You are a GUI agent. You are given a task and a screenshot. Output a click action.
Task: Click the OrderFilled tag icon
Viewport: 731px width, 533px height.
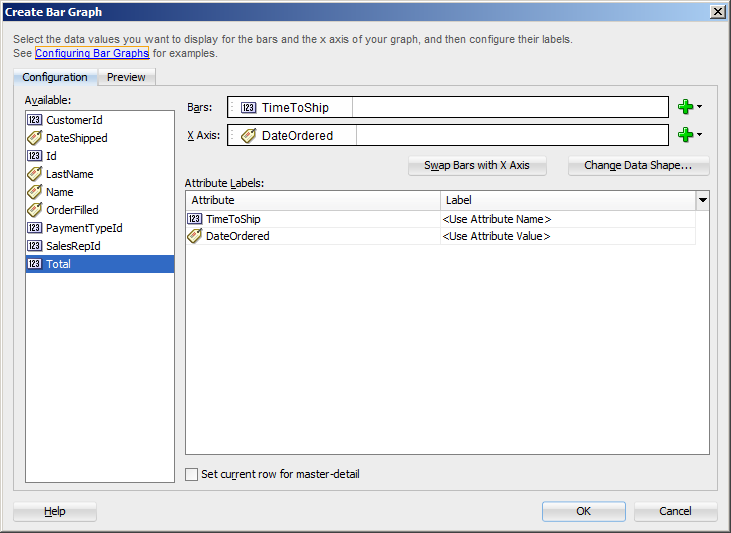point(34,209)
